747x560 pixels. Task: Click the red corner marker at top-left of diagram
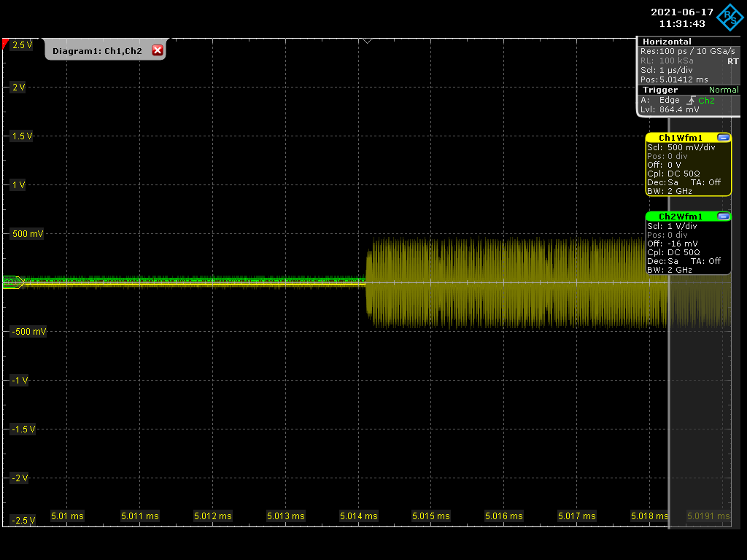point(6,44)
